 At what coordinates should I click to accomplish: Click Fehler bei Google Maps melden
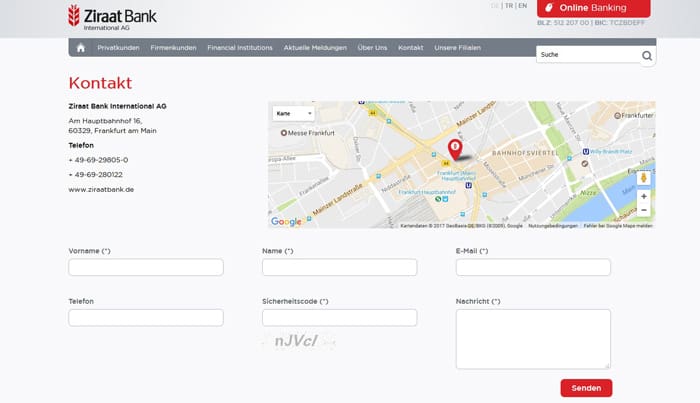click(618, 226)
